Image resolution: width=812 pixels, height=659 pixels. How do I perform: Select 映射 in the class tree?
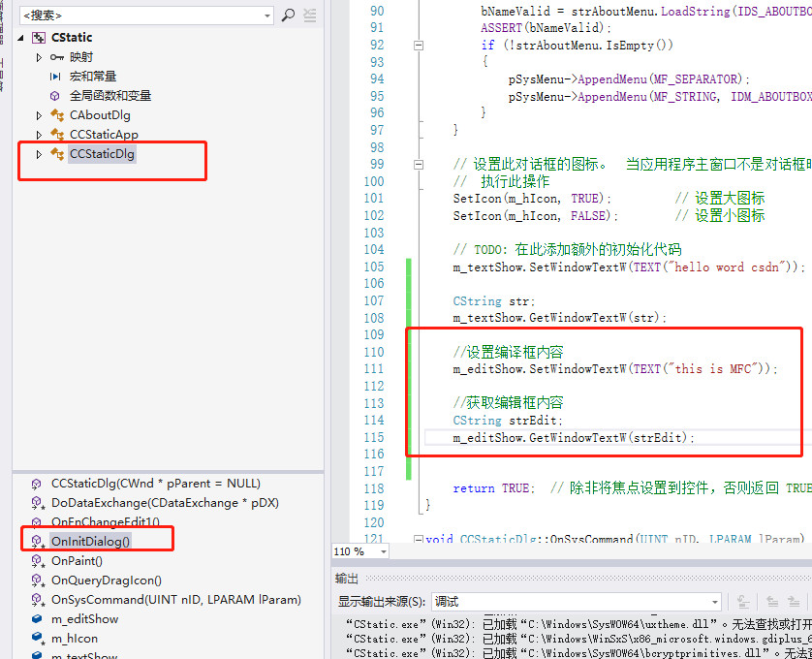(81, 57)
